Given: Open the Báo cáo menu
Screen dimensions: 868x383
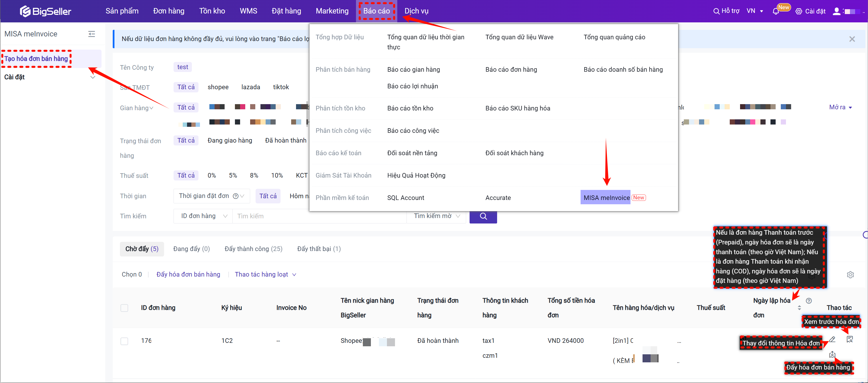Looking at the screenshot, I should pos(376,11).
